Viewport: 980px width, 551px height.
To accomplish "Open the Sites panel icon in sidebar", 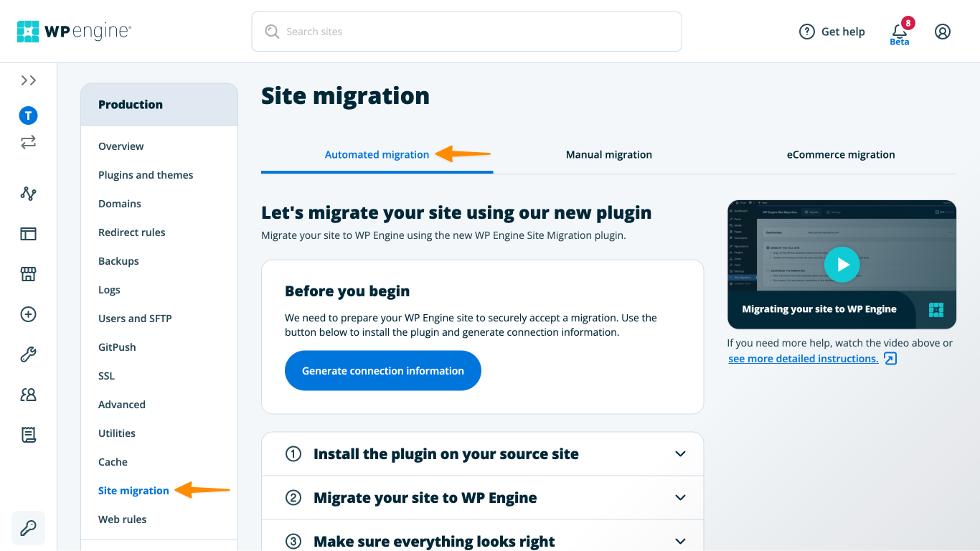I will 28,234.
